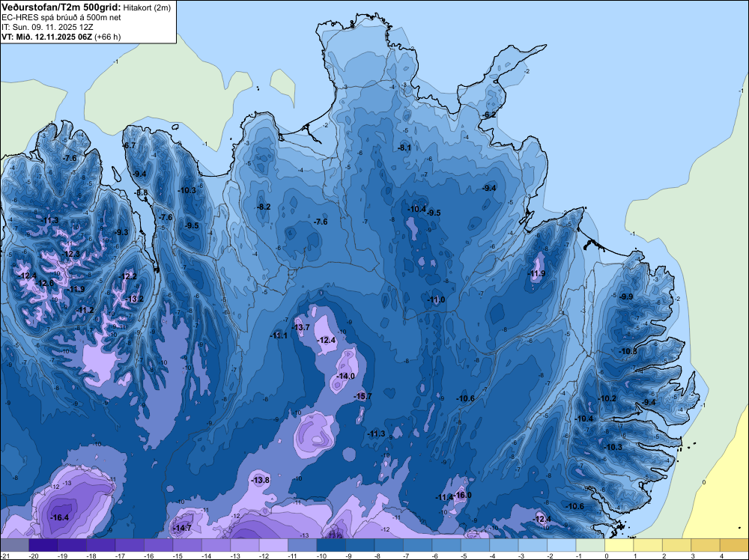This screenshot has height=560, width=749.
Task: Click the -11.4 temperature value
Action: click(x=444, y=497)
